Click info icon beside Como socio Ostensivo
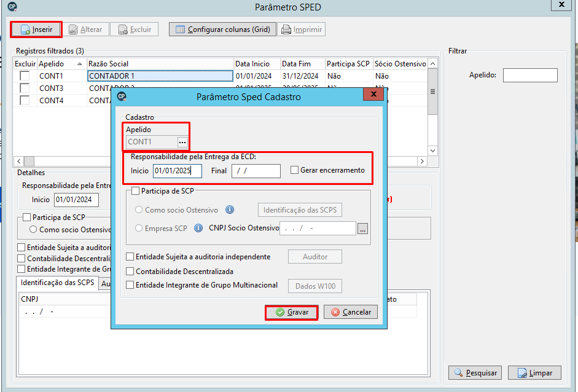The height and width of the screenshot is (392, 578). pyautogui.click(x=230, y=210)
